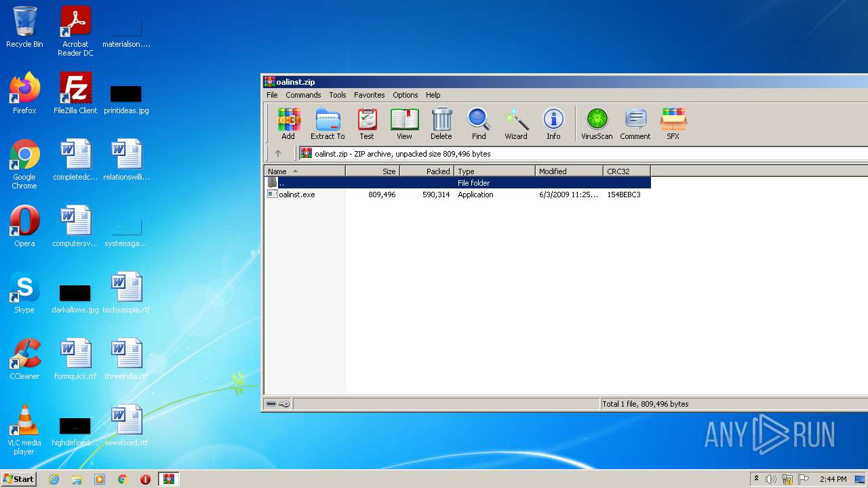Run the Test archive tool
The image size is (868, 488).
click(367, 124)
